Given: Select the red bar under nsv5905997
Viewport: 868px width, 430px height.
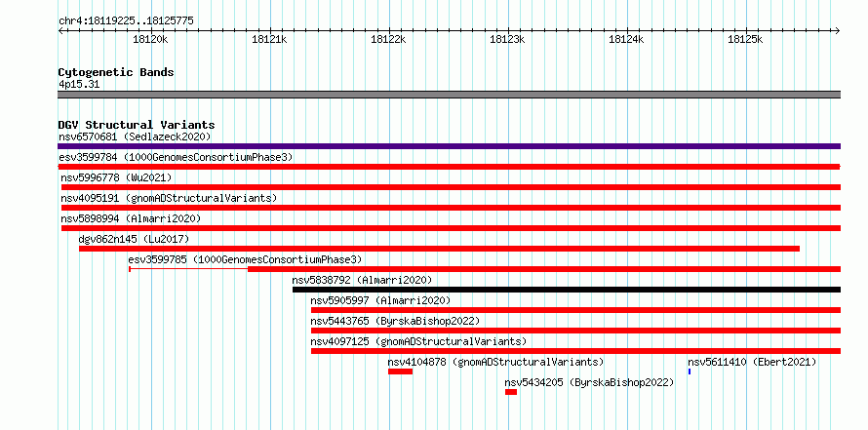Looking at the screenshot, I should (575, 310).
